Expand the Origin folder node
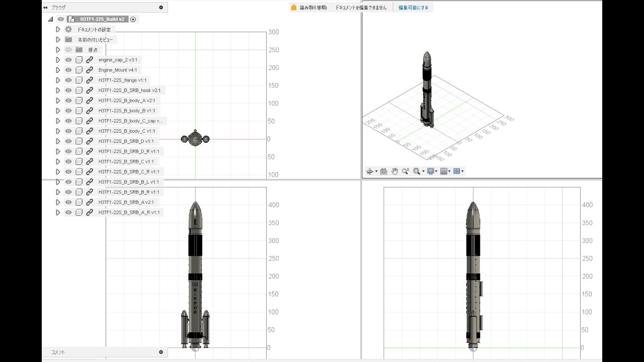Screen dimensions: 644x362 pos(58,50)
